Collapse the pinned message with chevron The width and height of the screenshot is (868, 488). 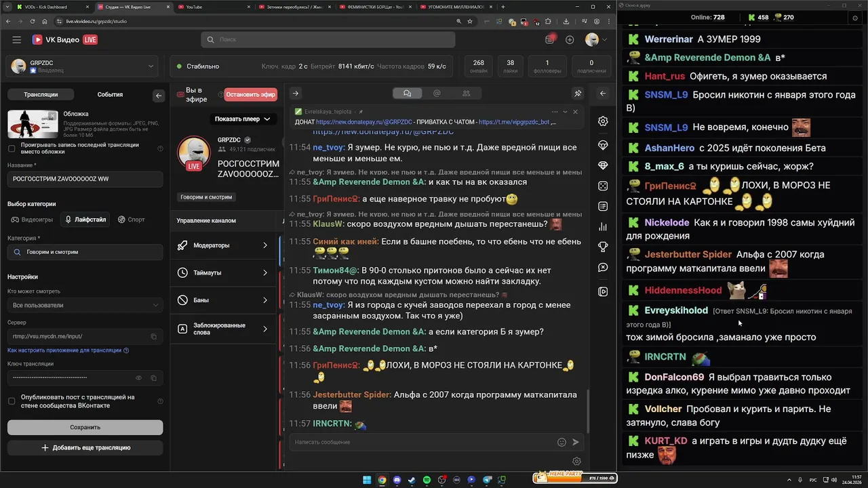tap(565, 112)
